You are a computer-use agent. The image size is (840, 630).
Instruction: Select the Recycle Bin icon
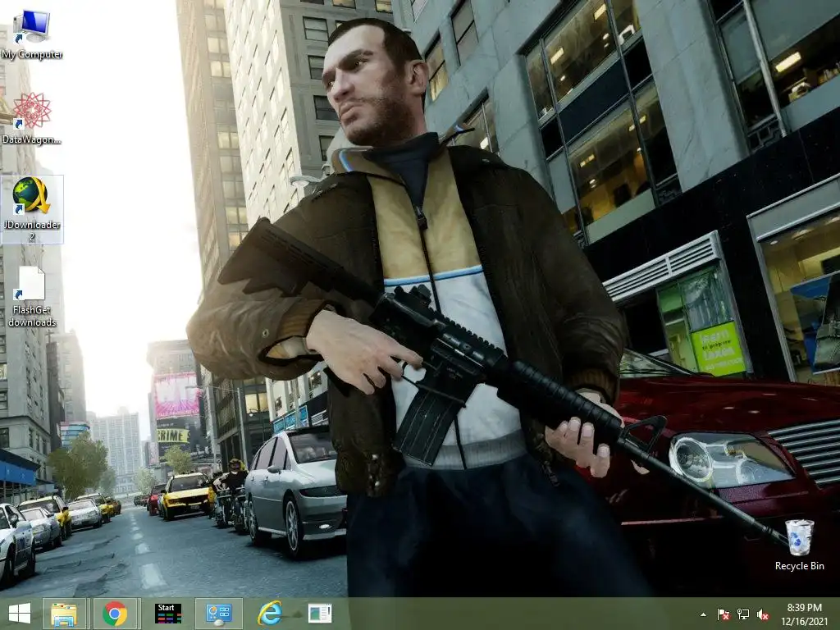[799, 545]
